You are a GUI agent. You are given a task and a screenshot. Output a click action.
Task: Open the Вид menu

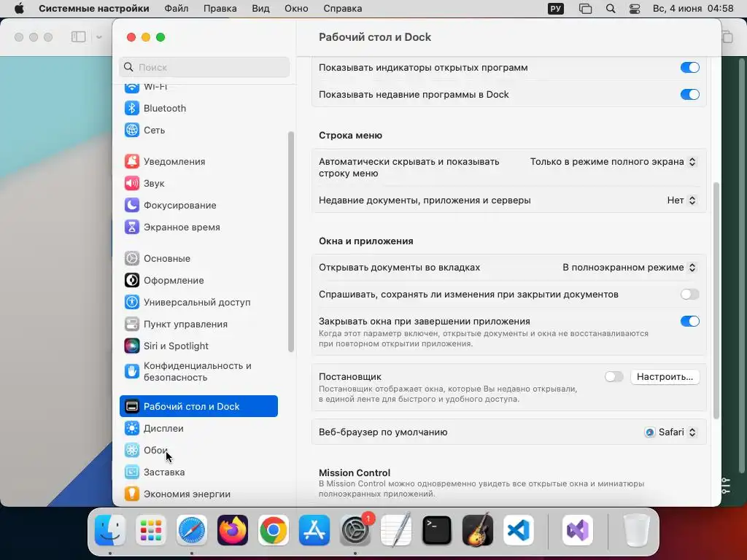coord(260,9)
